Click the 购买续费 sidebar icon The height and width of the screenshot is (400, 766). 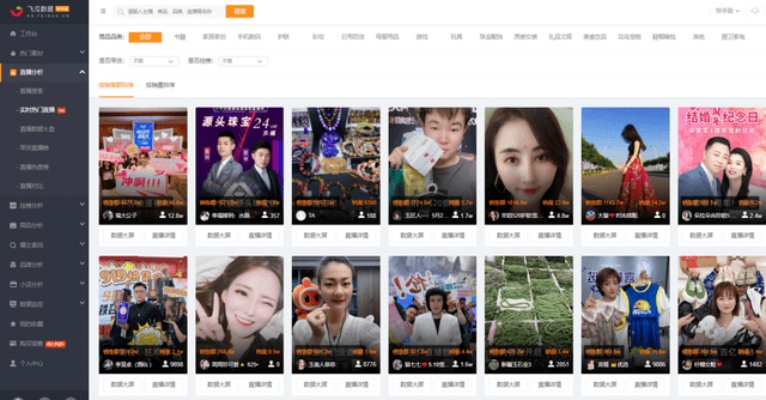[13, 343]
